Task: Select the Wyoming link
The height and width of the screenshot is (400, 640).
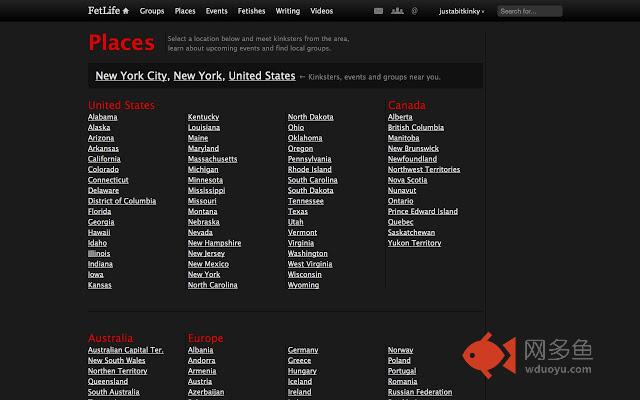Action: coord(303,285)
